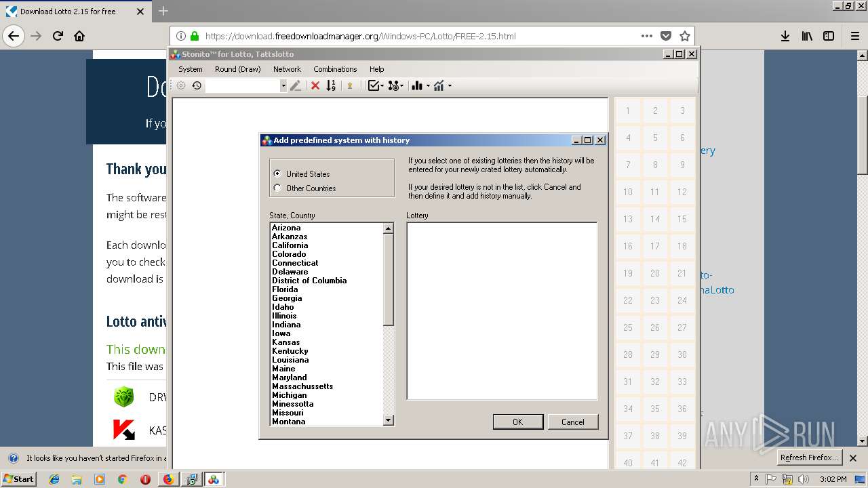Open Firefox downloads arrow icon
This screenshot has height=488, width=868.
click(785, 36)
